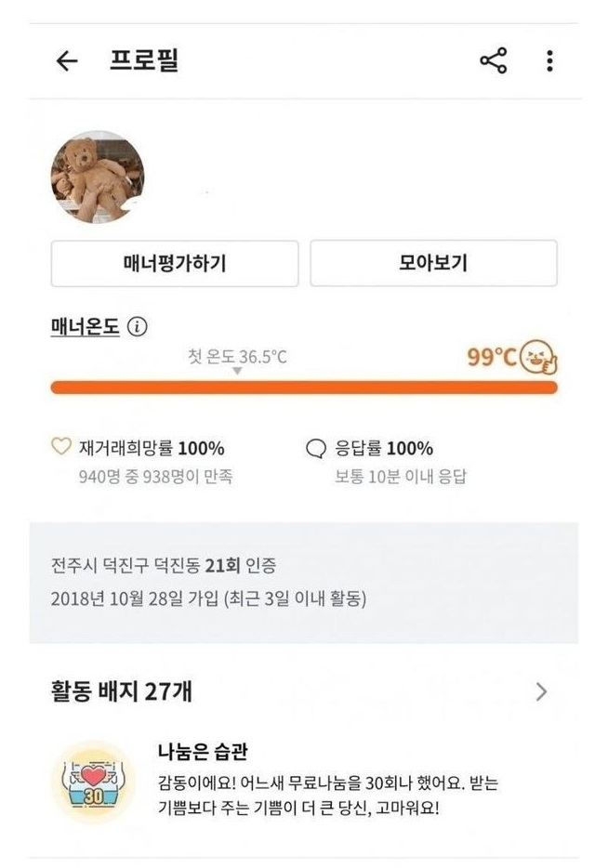
Task: Tap the 매너온도 underlined label
Action: tap(86, 327)
